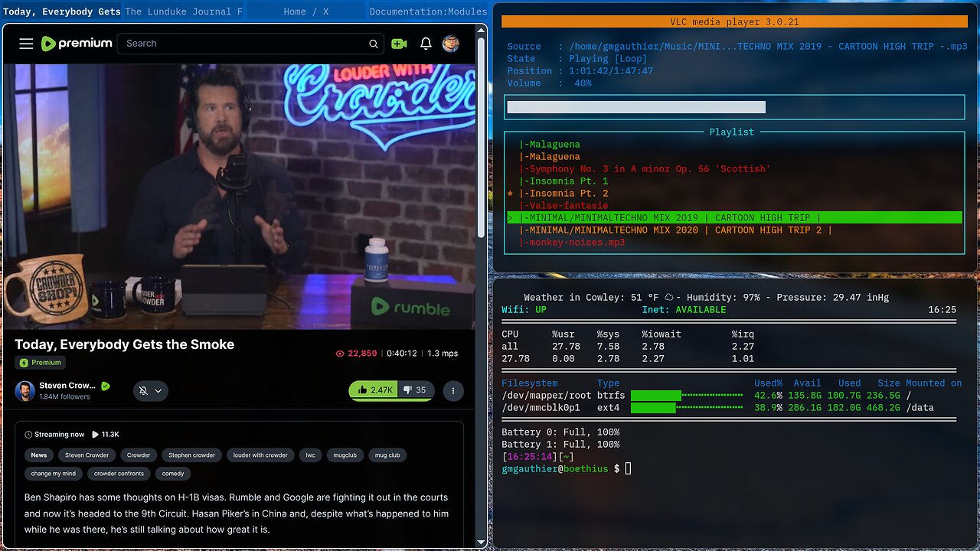
Task: Select the News tag
Action: (39, 455)
